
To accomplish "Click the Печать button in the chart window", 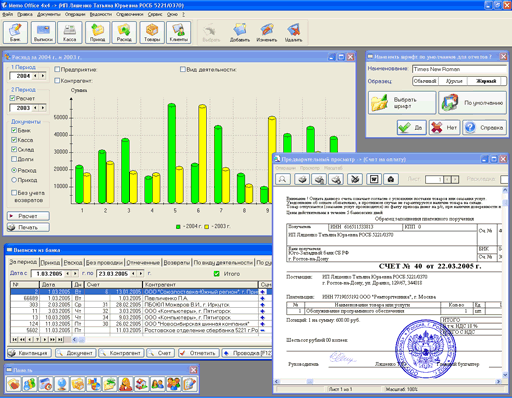I will (28, 227).
